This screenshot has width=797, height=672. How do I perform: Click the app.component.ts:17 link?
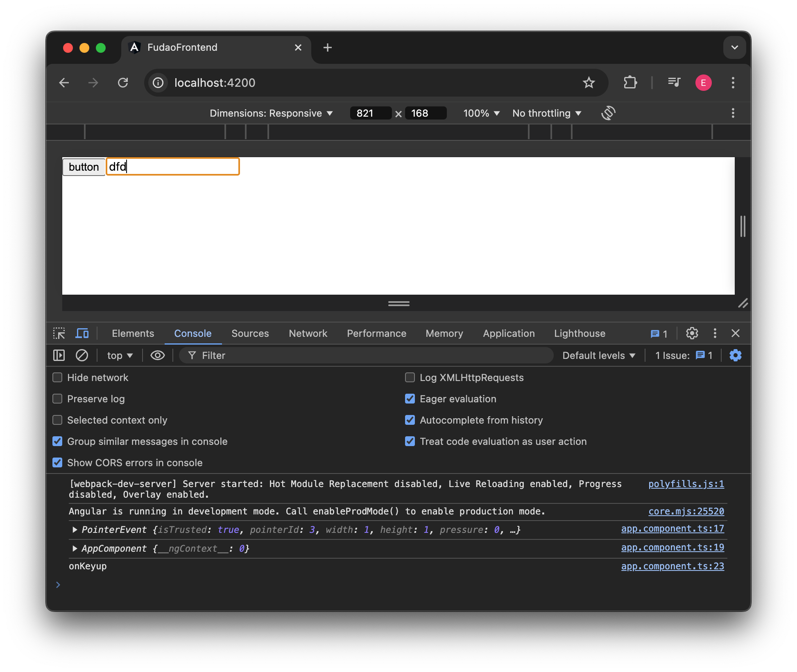[672, 529]
